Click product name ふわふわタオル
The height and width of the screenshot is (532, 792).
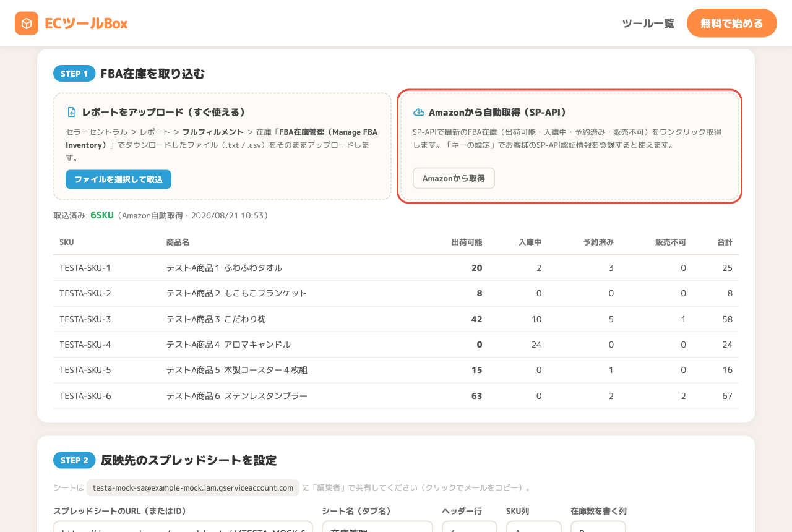(254, 268)
